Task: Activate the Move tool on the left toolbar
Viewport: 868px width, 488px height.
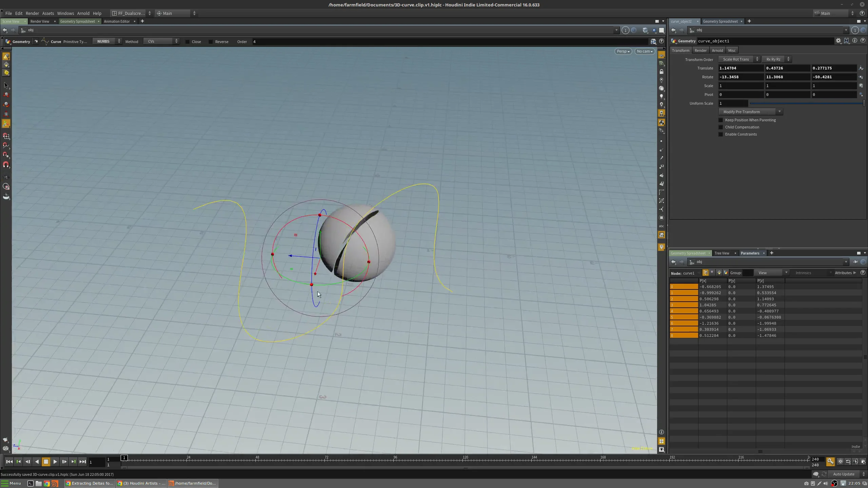Action: pos(6,95)
